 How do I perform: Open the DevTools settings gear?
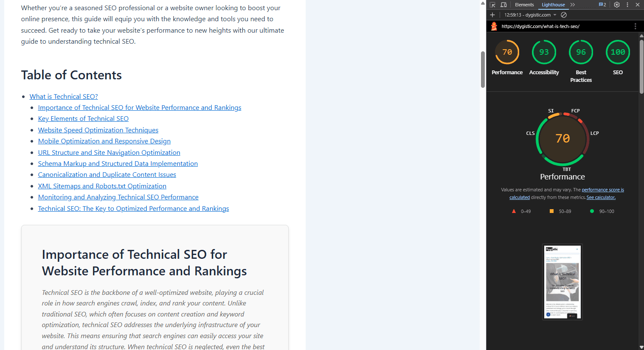[x=616, y=5]
